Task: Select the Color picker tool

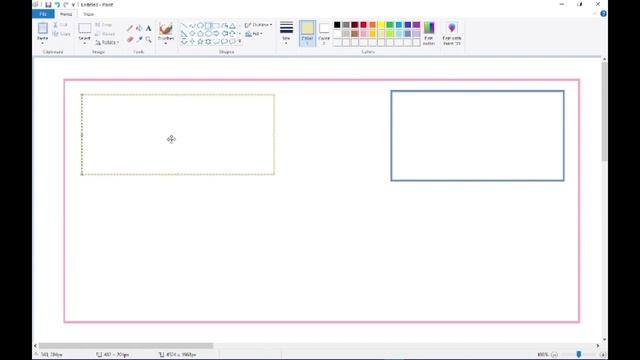Action: (x=139, y=39)
